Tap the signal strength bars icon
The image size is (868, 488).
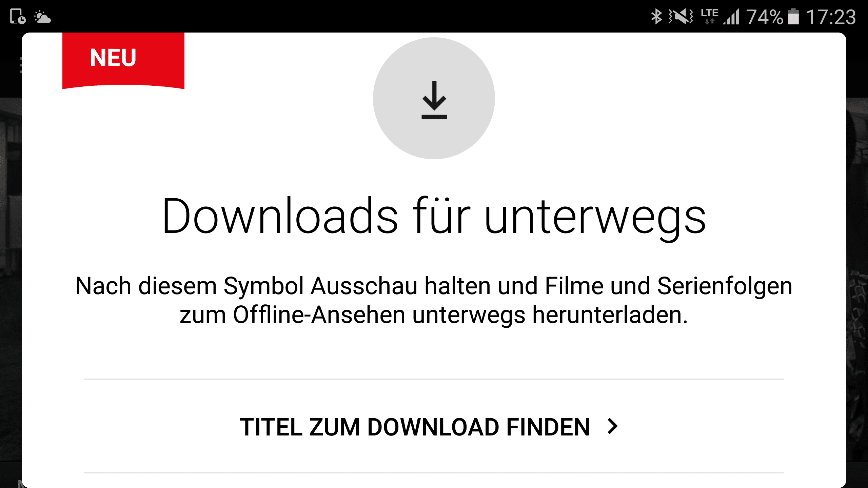click(731, 16)
